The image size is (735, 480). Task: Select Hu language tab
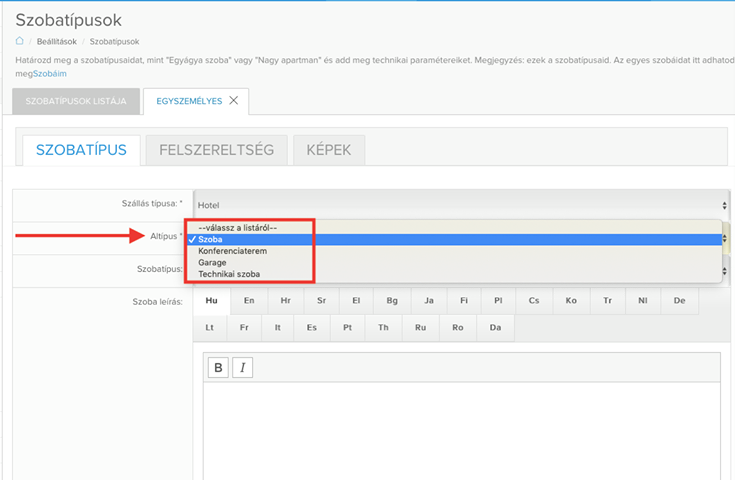point(211,301)
